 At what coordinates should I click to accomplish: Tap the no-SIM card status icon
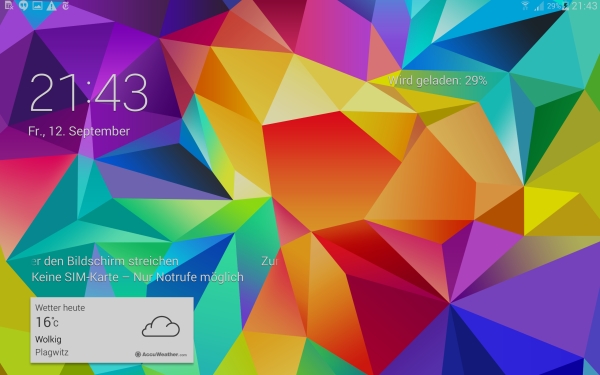pyautogui.click(x=9, y=5)
